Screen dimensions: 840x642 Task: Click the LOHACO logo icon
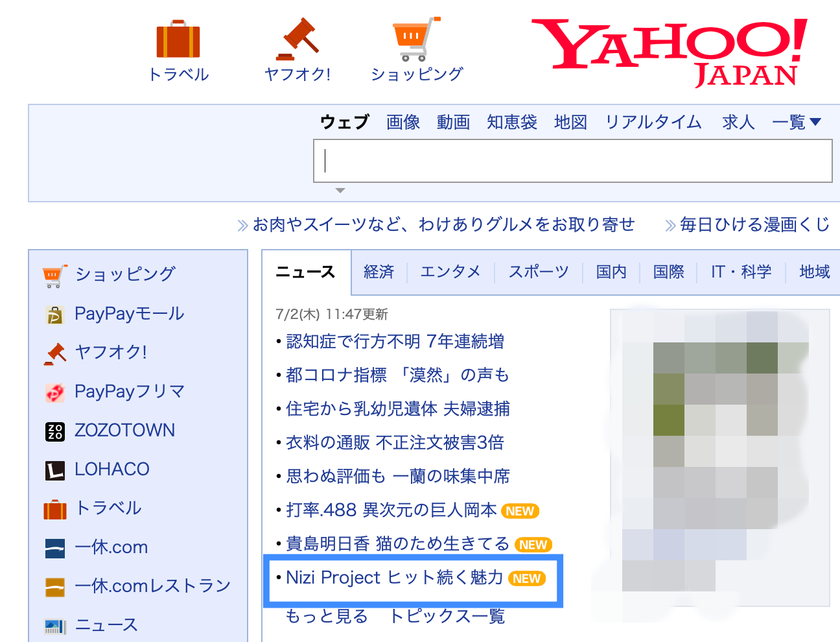[55, 470]
